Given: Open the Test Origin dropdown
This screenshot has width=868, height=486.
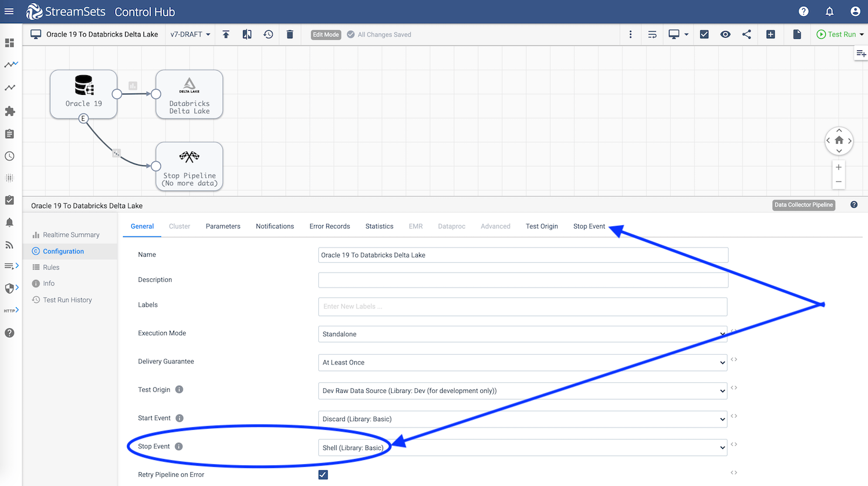Looking at the screenshot, I should pos(523,391).
